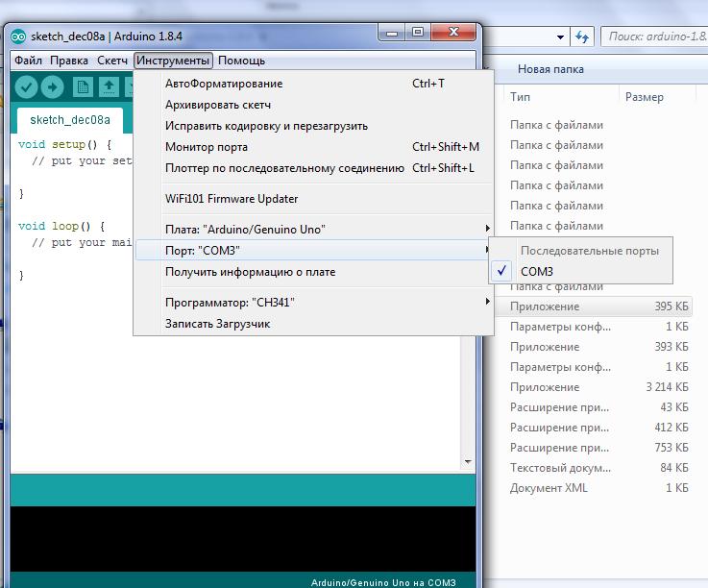
Task: Expand the Порт "COM3" submenu
Action: tap(312, 250)
